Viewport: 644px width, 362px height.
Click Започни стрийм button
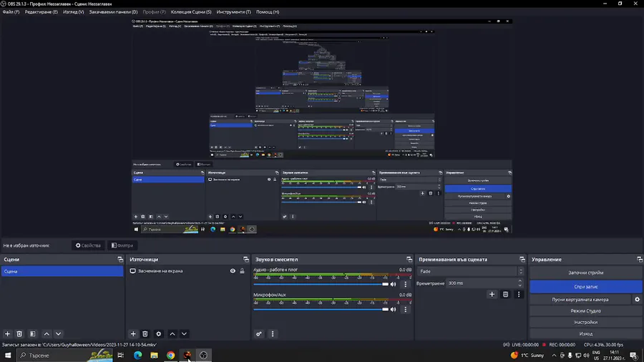pos(585,273)
